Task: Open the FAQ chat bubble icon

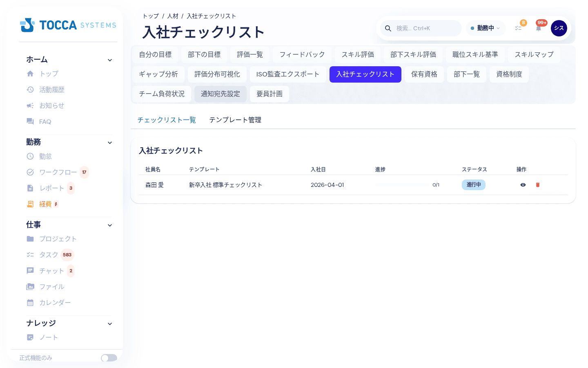Action: (x=30, y=121)
